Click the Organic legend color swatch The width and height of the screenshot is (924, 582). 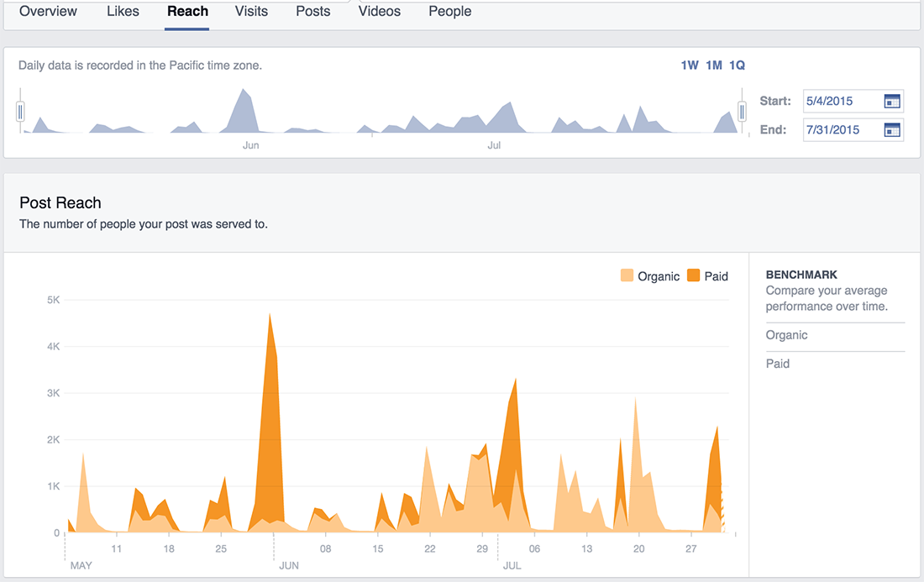point(627,275)
